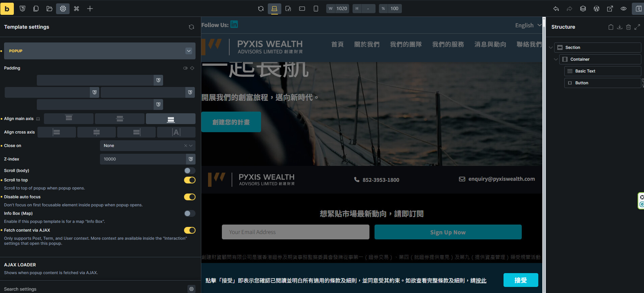Open the revisions layers icon
This screenshot has height=293, width=644.
click(x=583, y=9)
